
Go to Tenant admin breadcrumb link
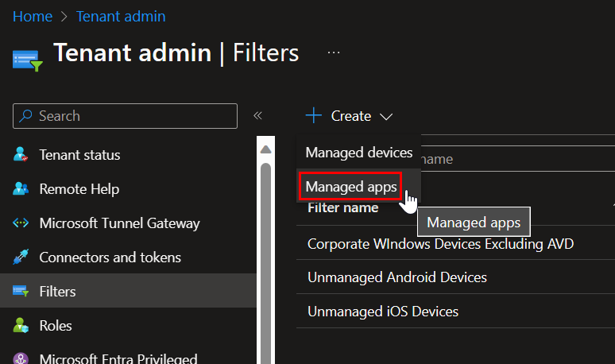pos(121,16)
